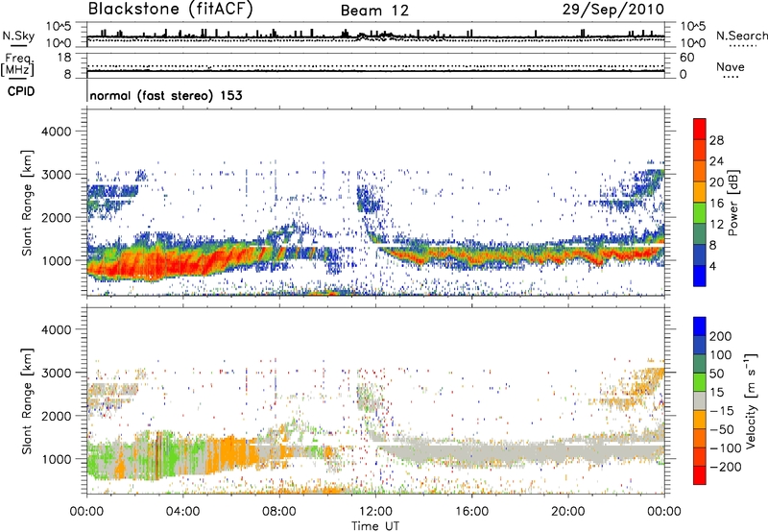Click the "08:00" time tick label
768x532 pixels.
[x=279, y=512]
